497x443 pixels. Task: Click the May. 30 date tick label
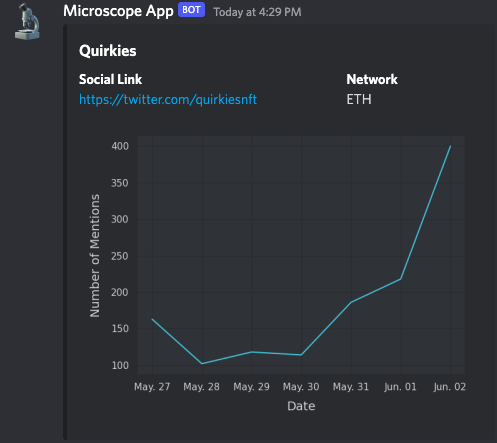301,387
